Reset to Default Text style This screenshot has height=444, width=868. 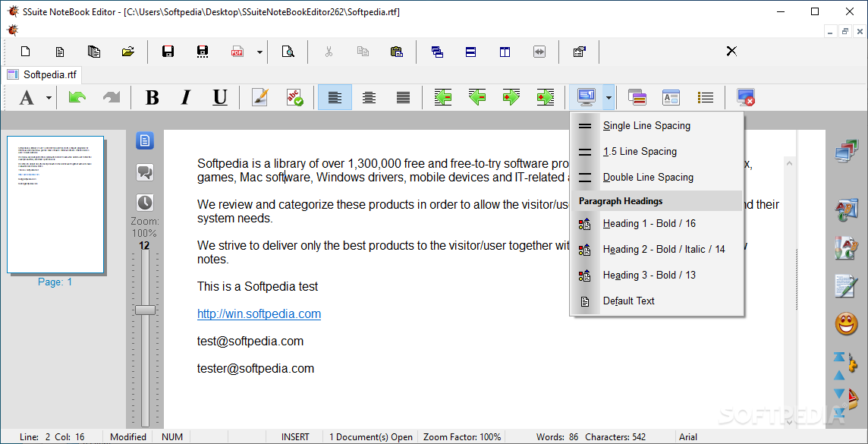(656, 301)
